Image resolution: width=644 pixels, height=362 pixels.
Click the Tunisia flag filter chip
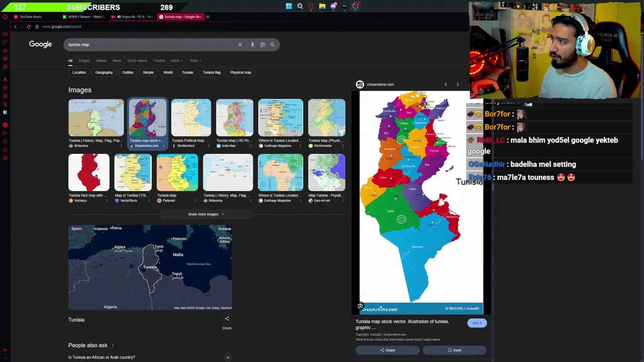click(x=212, y=72)
